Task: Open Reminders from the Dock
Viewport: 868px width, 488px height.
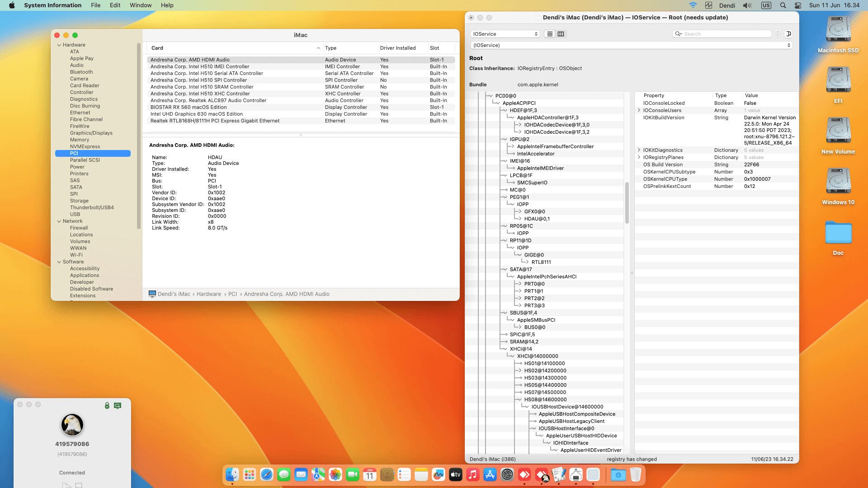Action: 404,474
